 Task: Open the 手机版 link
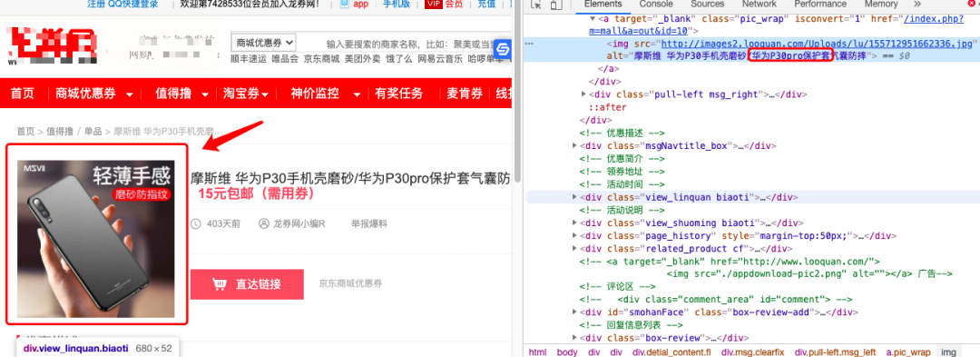(x=397, y=5)
